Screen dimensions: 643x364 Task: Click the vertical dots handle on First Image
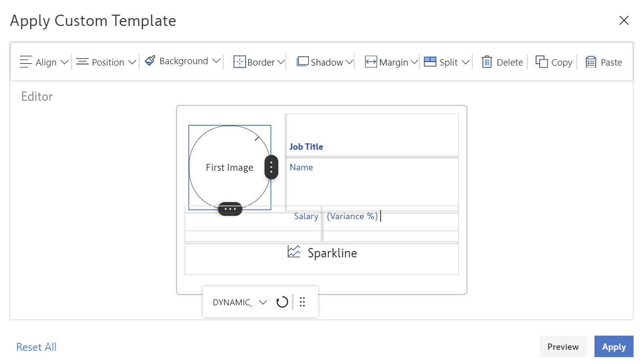pyautogui.click(x=272, y=167)
